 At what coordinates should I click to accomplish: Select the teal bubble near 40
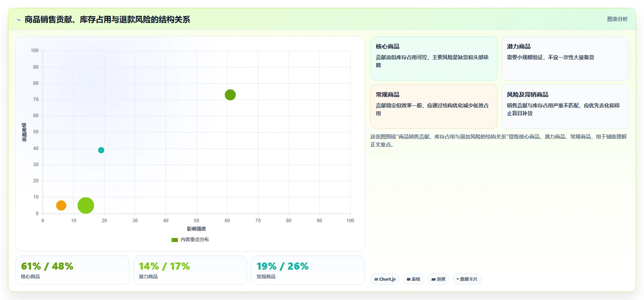[101, 150]
